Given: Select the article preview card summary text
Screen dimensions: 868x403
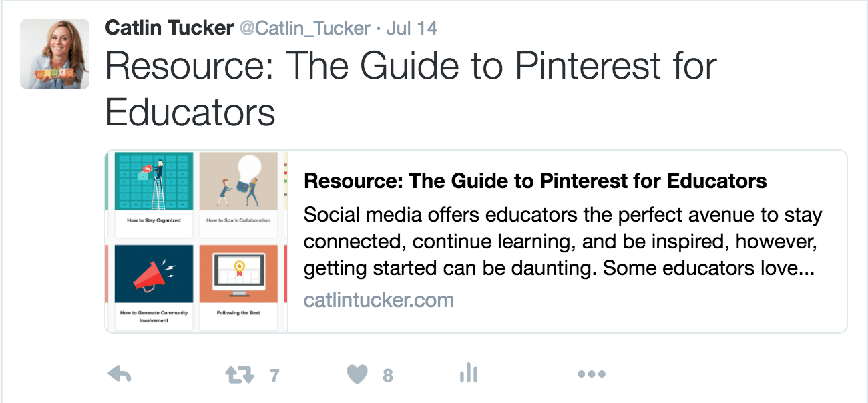Looking at the screenshot, I should tap(561, 241).
